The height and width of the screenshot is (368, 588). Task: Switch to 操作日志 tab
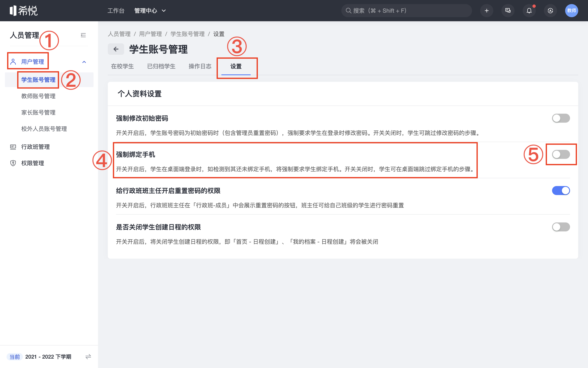tap(200, 66)
